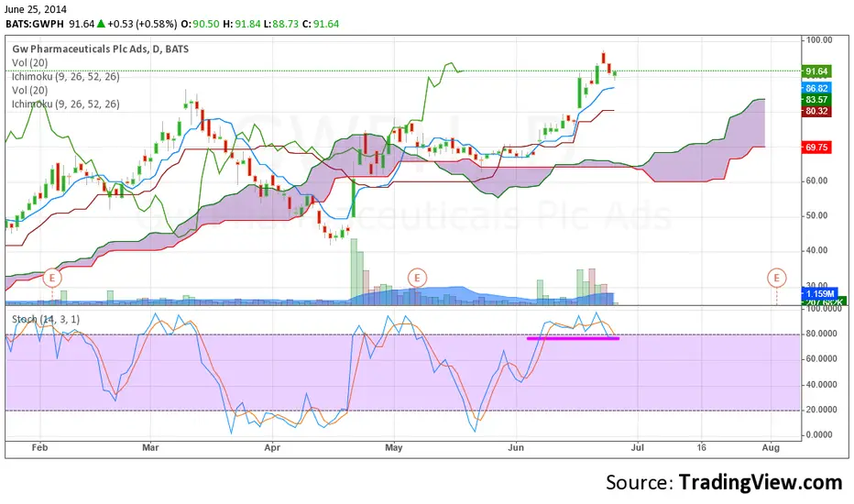Click the 100.00 tick on the price axis
The height and width of the screenshot is (504, 854).
819,39
